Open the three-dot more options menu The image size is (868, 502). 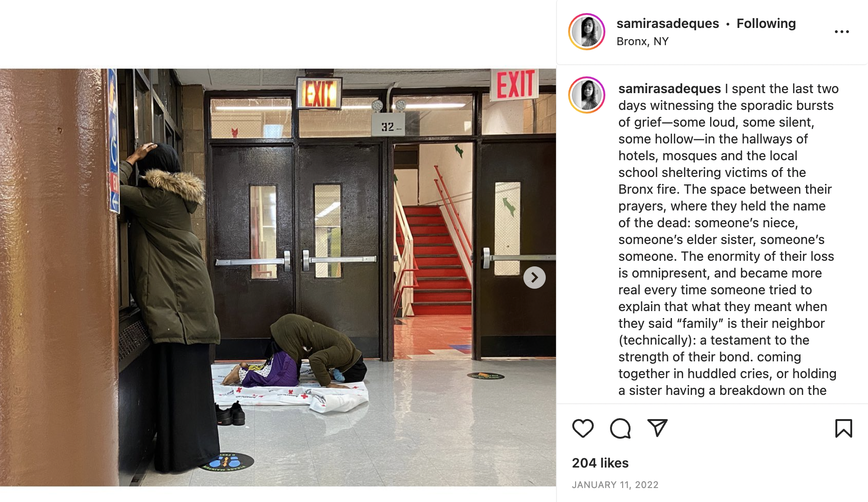tap(841, 32)
